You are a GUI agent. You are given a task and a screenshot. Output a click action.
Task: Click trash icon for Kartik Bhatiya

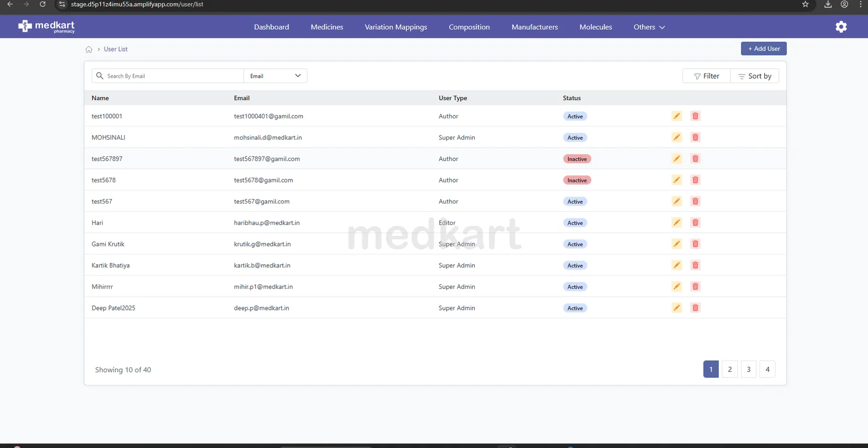695,266
